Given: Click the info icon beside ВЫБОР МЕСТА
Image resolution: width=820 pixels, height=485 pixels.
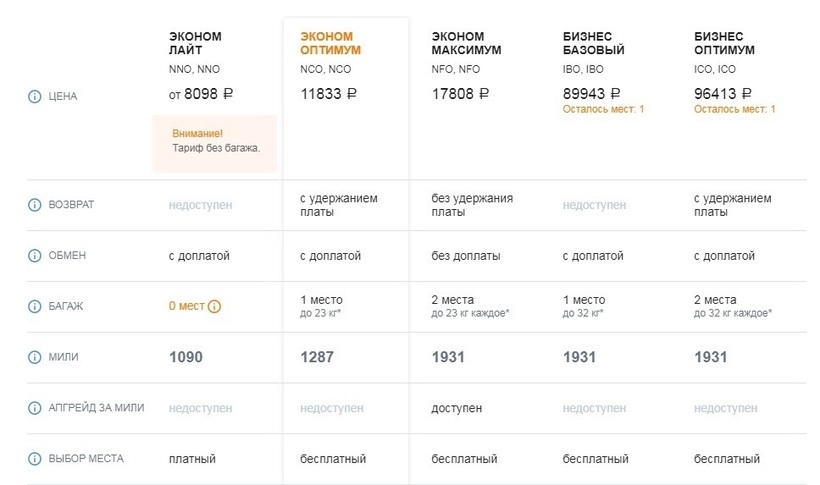Looking at the screenshot, I should coord(34,459).
